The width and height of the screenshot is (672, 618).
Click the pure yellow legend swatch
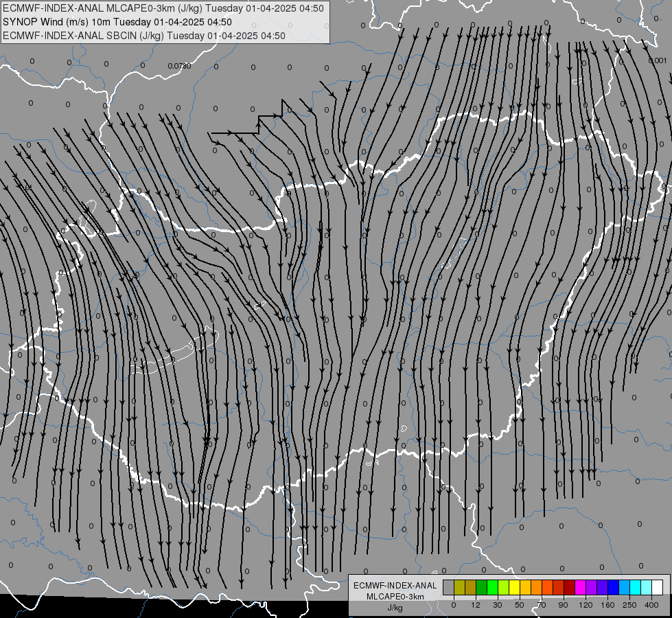[x=515, y=587]
